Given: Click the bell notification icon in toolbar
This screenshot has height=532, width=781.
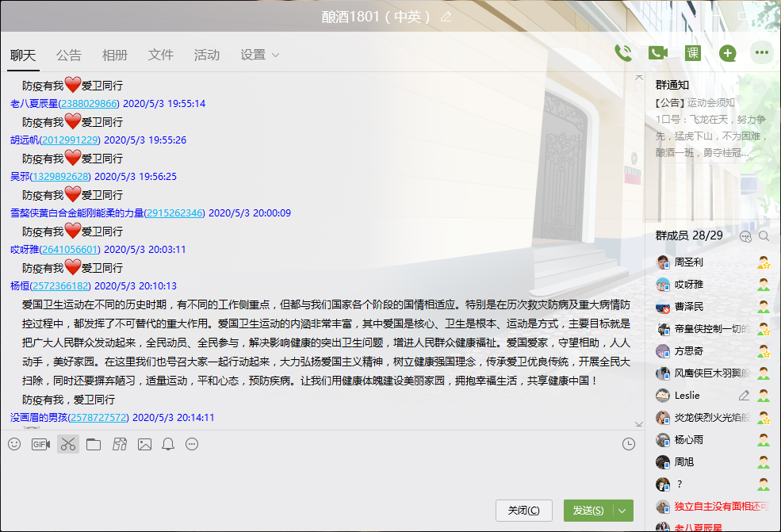Looking at the screenshot, I should click(168, 444).
